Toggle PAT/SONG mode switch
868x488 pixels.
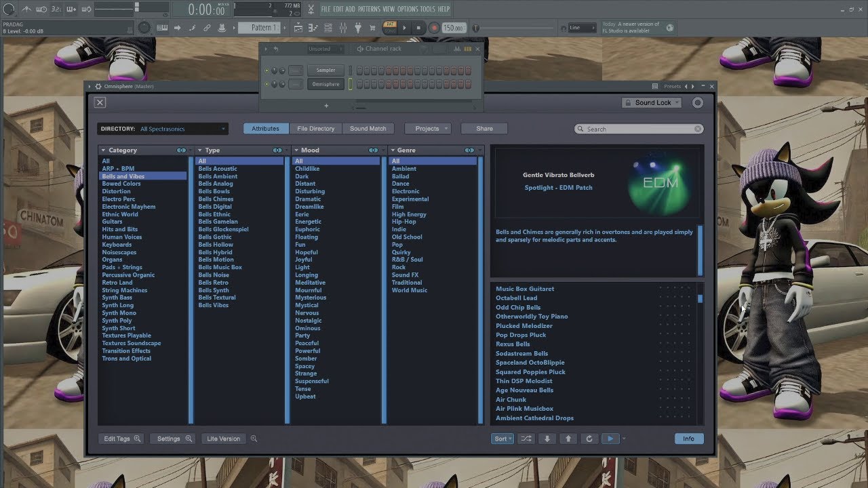click(x=390, y=28)
